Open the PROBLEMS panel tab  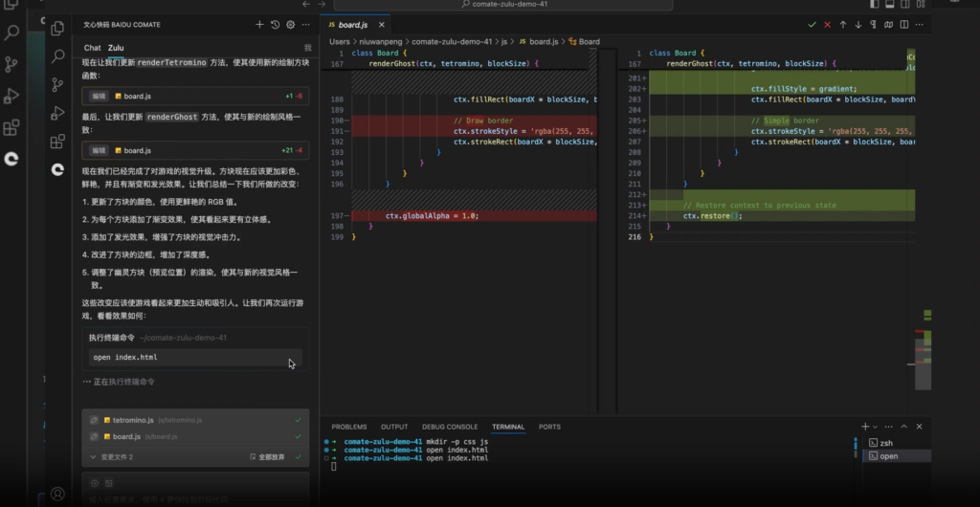(348, 427)
